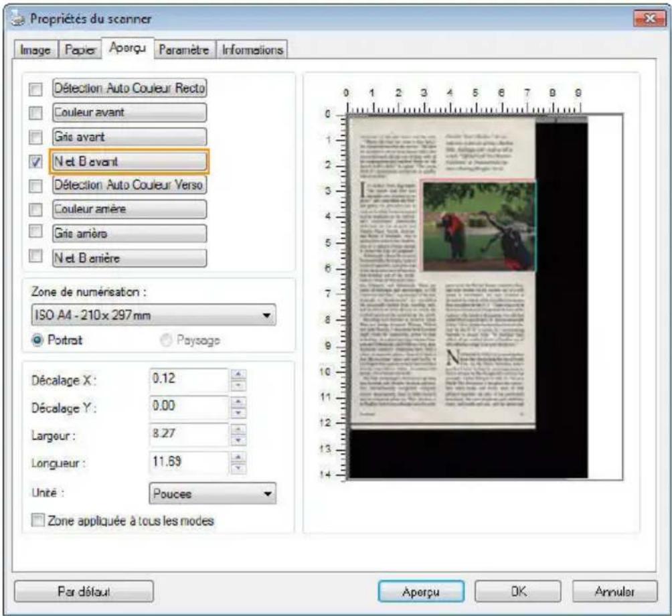The height and width of the screenshot is (616, 672).
Task: Decrease Largeur with down arrow
Action: pyautogui.click(x=238, y=441)
